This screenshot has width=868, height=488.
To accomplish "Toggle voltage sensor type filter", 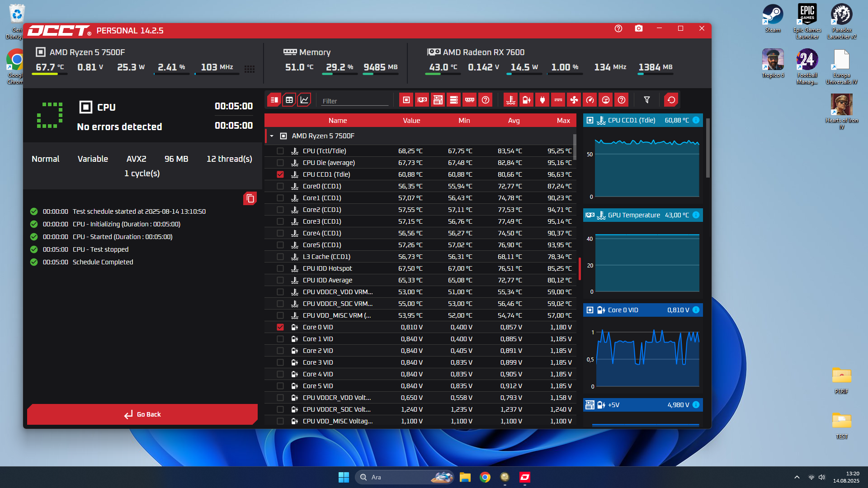I will [x=527, y=100].
